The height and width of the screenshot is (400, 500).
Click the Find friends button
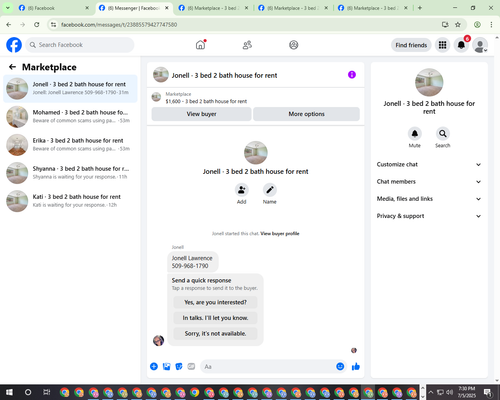pyautogui.click(x=411, y=45)
